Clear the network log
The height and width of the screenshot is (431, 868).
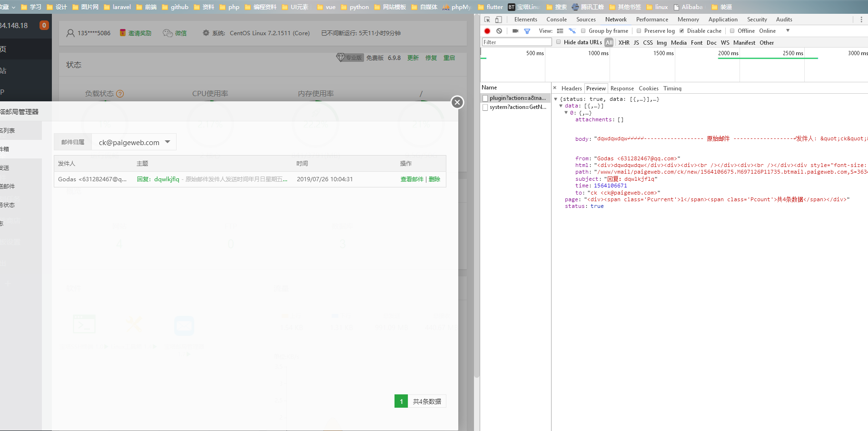pyautogui.click(x=499, y=31)
